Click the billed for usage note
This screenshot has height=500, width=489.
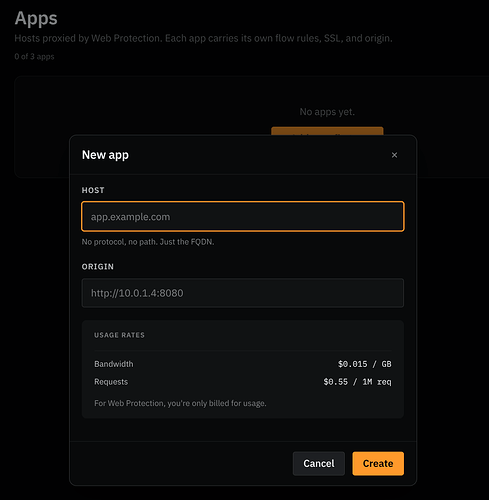[180, 403]
